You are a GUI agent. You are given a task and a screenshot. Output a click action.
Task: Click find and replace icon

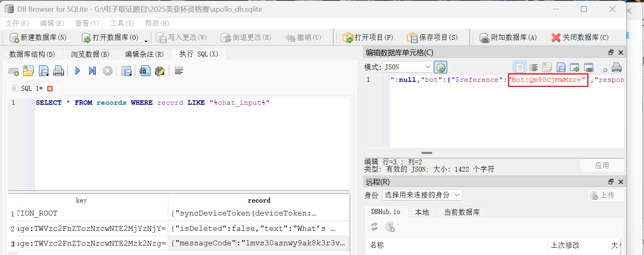pos(160,71)
